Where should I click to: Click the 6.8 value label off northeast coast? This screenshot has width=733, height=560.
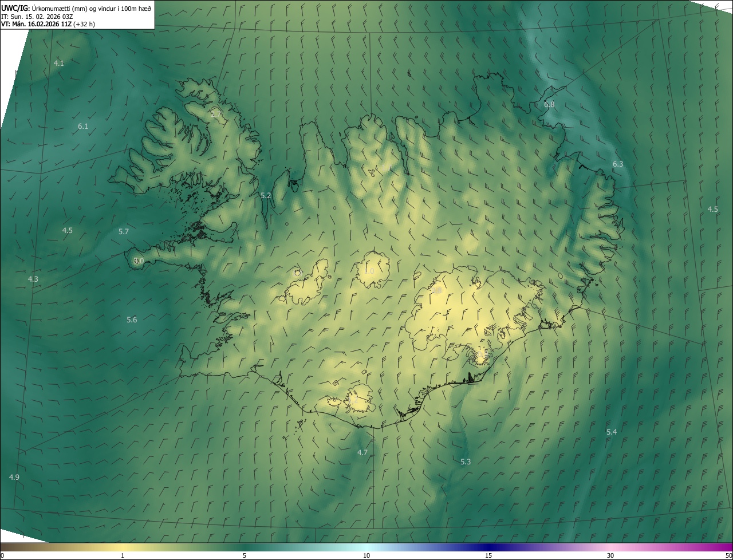click(x=549, y=105)
